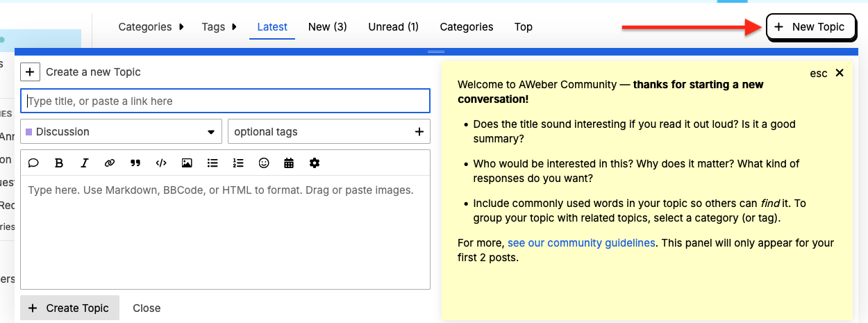Insert a hyperlink using the link icon
This screenshot has width=868, height=323.
[110, 163]
